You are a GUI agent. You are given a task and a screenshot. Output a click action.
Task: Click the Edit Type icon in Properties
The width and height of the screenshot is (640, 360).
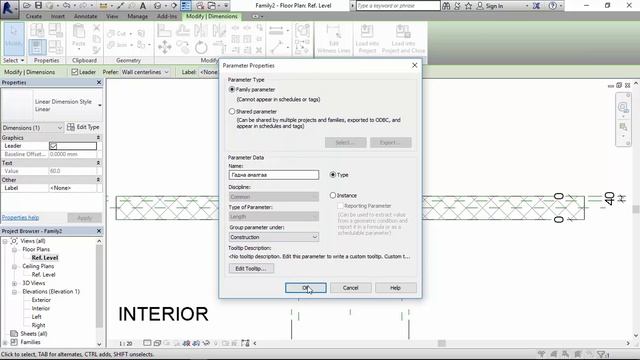[x=83, y=127]
